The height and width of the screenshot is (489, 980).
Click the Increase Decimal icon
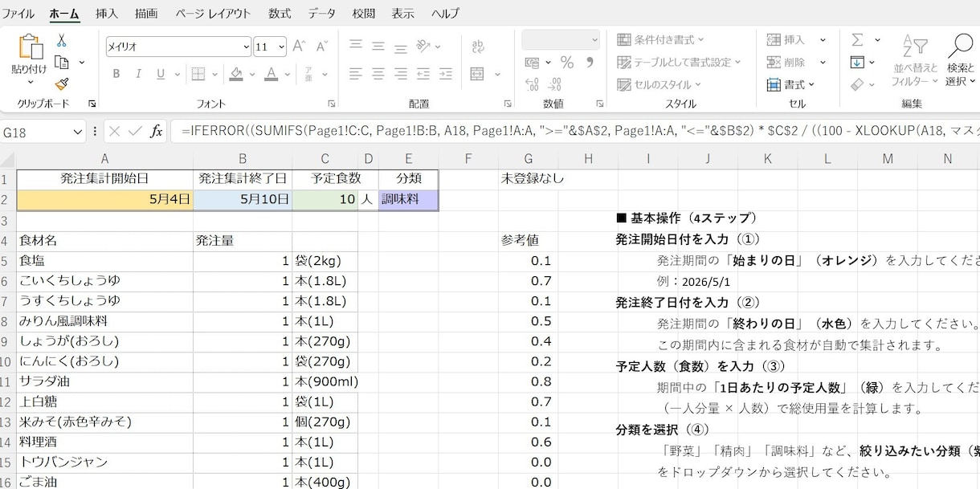532,84
